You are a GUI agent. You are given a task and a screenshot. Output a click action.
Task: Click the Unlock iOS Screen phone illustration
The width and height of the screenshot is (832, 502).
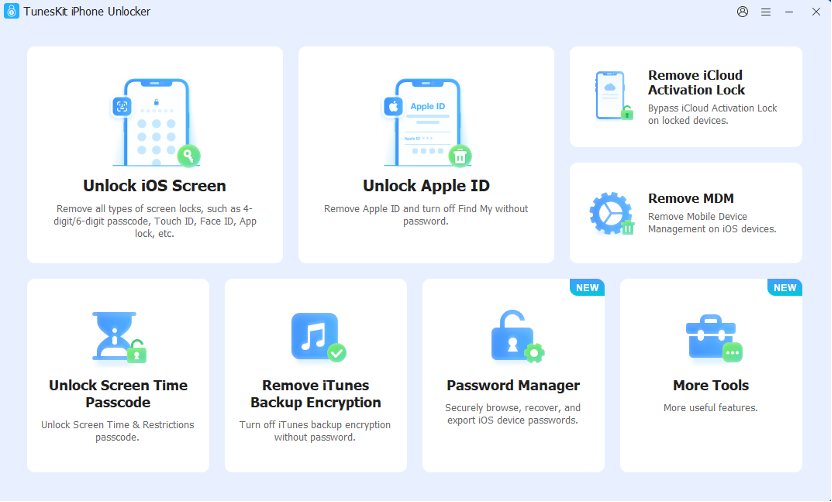tap(156, 123)
